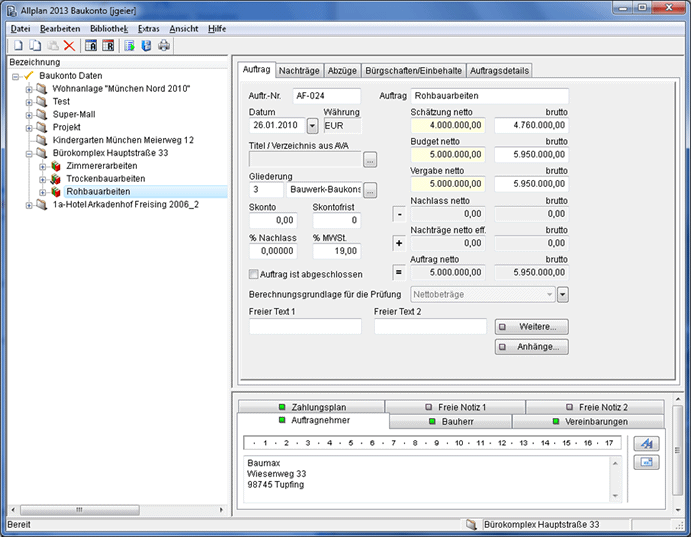Click the table 'A' toolbar icon
This screenshot has height=540, width=694.
pos(91,46)
